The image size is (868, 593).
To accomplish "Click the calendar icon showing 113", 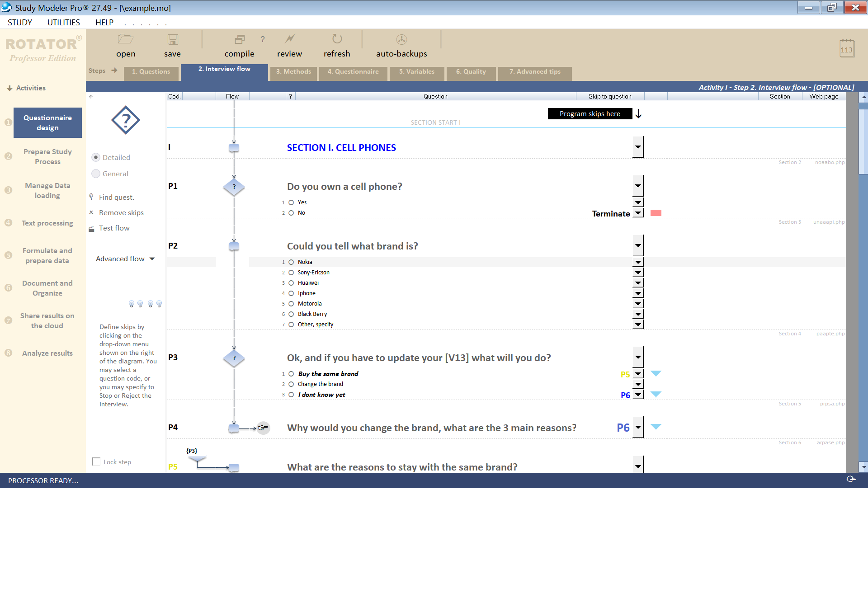I will tap(846, 48).
